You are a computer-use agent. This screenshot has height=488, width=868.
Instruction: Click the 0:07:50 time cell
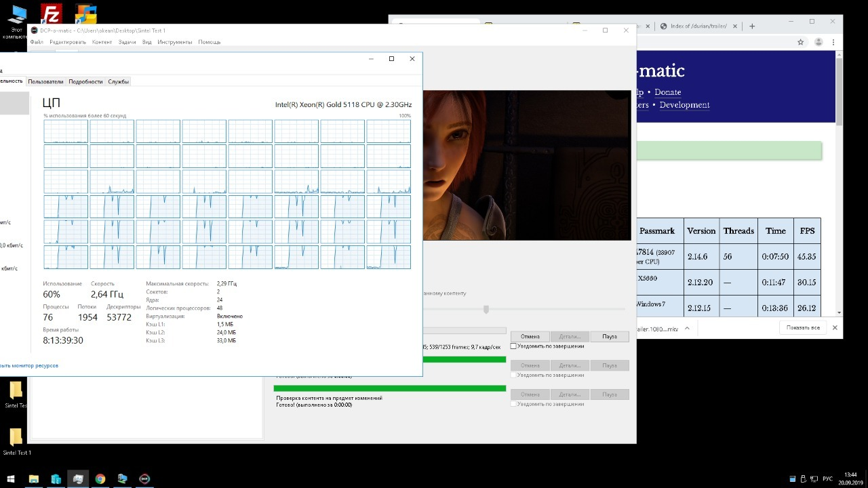[x=776, y=257]
